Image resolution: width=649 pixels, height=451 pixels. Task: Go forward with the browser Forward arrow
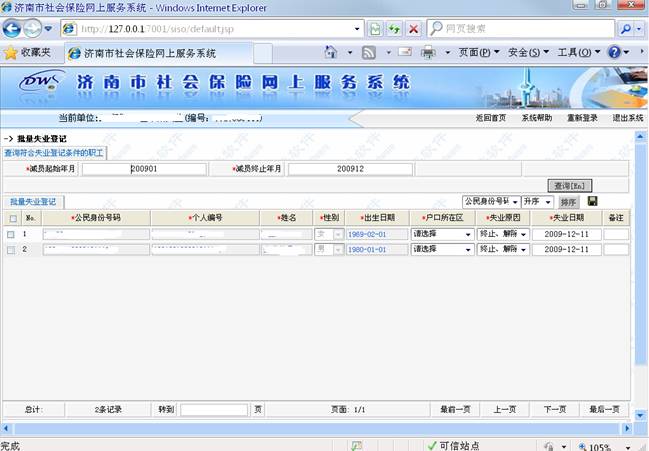32,29
